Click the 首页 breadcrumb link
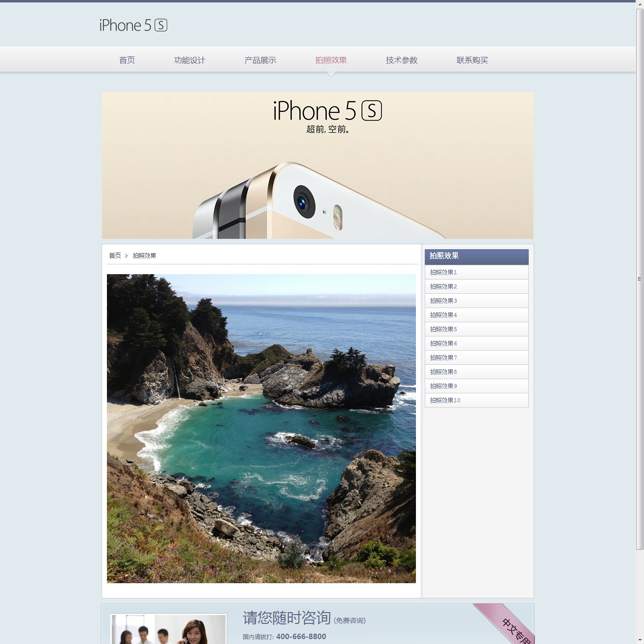 pos(115,256)
